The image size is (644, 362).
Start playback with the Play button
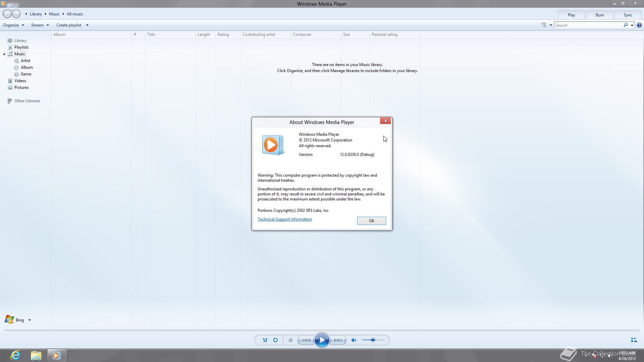coord(322,340)
